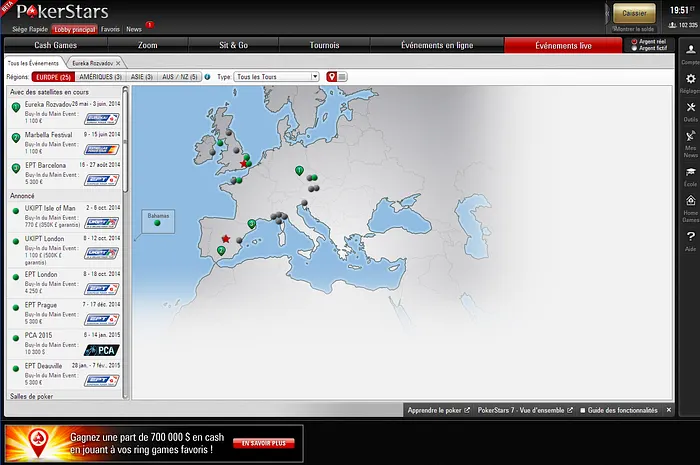Image resolution: width=700 pixels, height=465 pixels.
Task: Select the EPT Deauville event row
Action: tap(65, 375)
